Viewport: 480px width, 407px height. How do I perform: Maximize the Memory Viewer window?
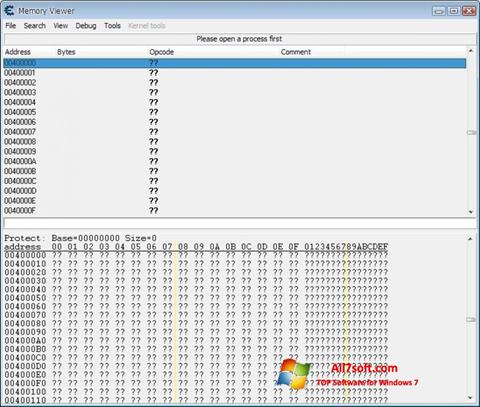(x=454, y=11)
